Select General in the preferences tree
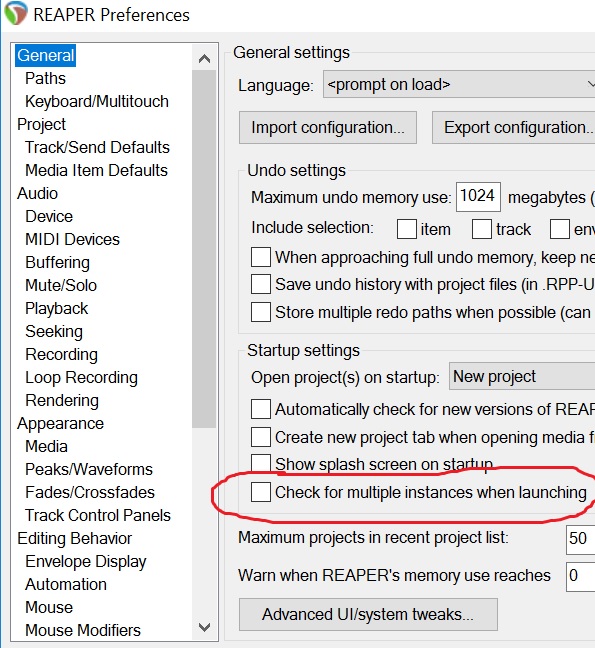Viewport: 595px width, 648px height. (45, 55)
